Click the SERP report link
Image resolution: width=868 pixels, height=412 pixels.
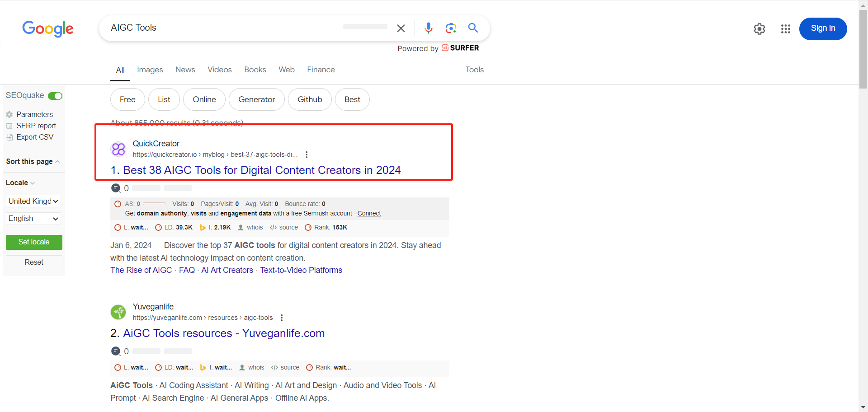point(36,126)
